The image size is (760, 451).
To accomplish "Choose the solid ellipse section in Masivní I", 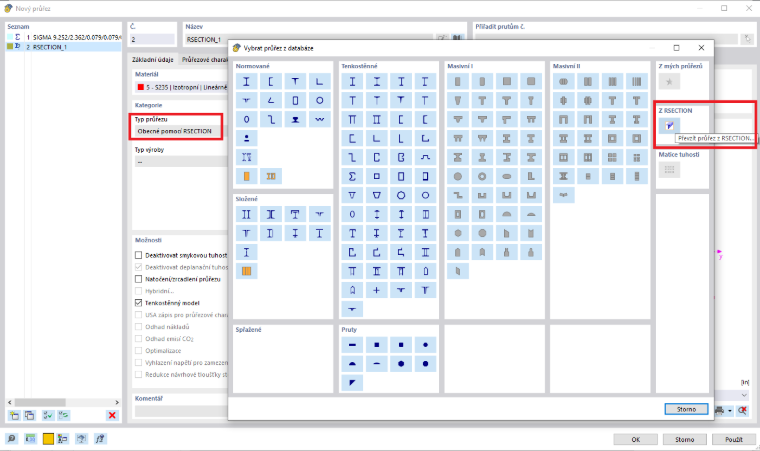I will pyautogui.click(x=507, y=176).
